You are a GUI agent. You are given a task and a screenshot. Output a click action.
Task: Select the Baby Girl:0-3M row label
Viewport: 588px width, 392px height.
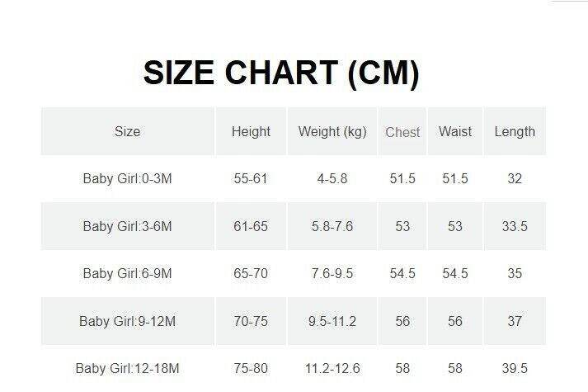pyautogui.click(x=127, y=178)
